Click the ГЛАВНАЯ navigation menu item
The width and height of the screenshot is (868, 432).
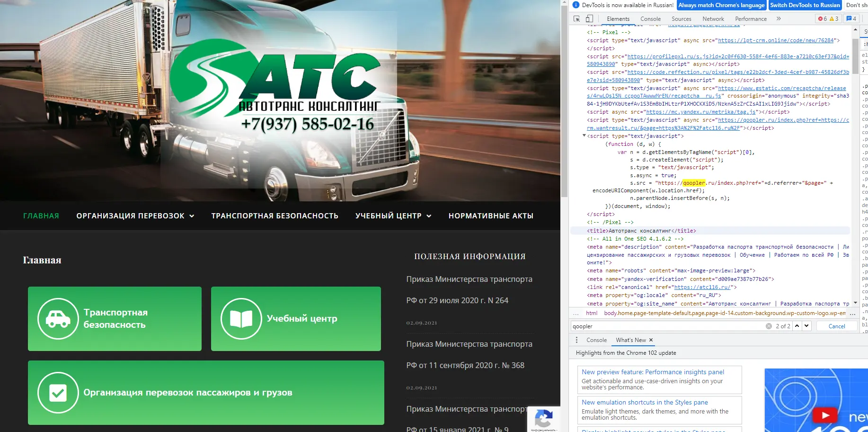pos(41,216)
